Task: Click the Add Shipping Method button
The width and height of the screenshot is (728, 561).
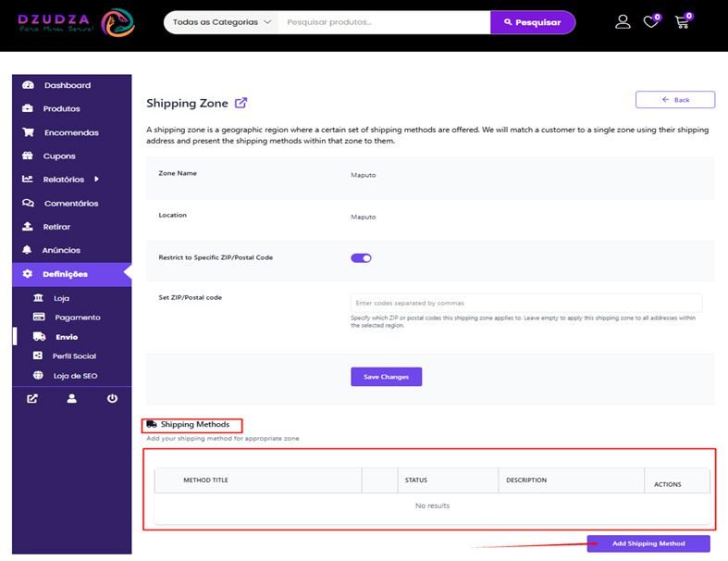Action: (x=648, y=543)
